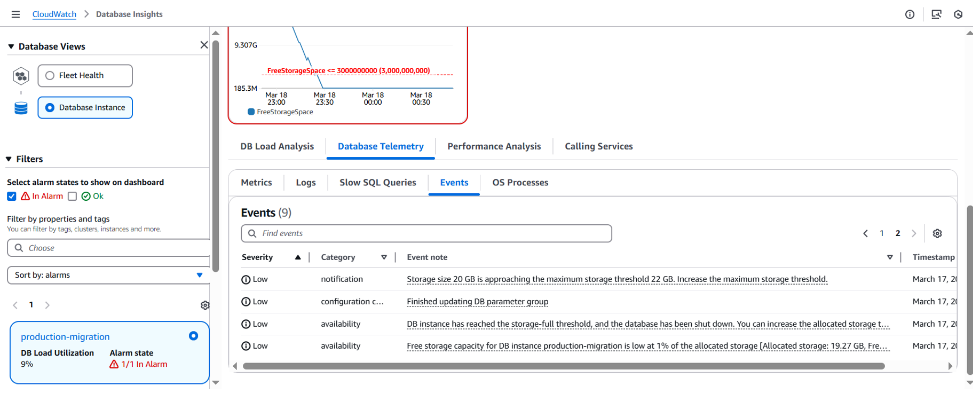This screenshot has width=980, height=393.
Task: Click the In Alarm warning triangle icon
Action: [x=25, y=196]
